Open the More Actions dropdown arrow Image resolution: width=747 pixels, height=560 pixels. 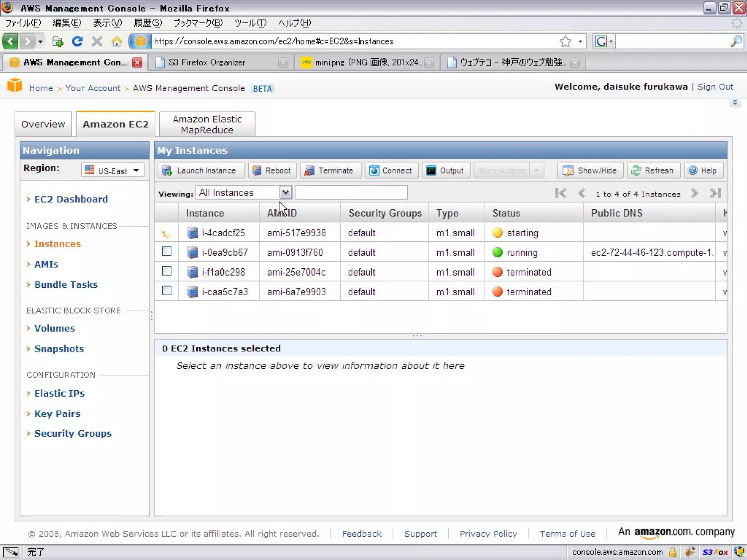[537, 170]
